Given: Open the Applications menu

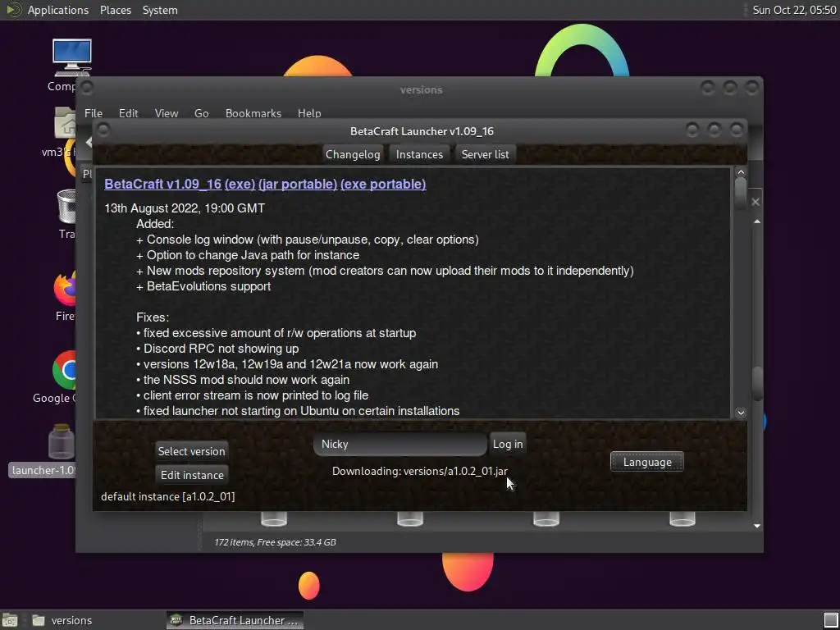Looking at the screenshot, I should (58, 10).
